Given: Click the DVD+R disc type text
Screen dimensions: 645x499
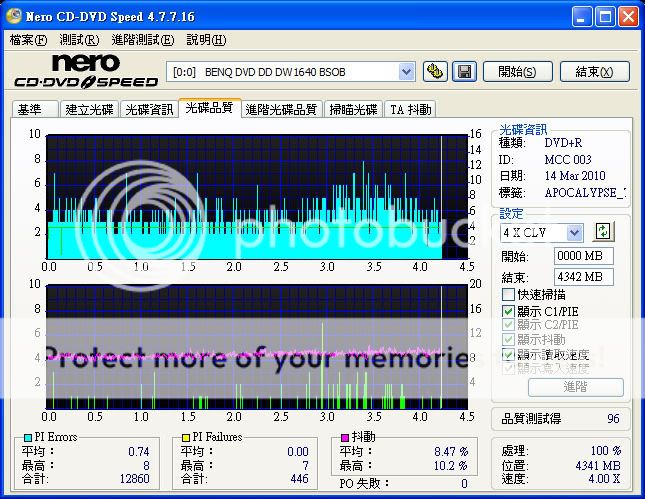Looking at the screenshot, I should 563,143.
